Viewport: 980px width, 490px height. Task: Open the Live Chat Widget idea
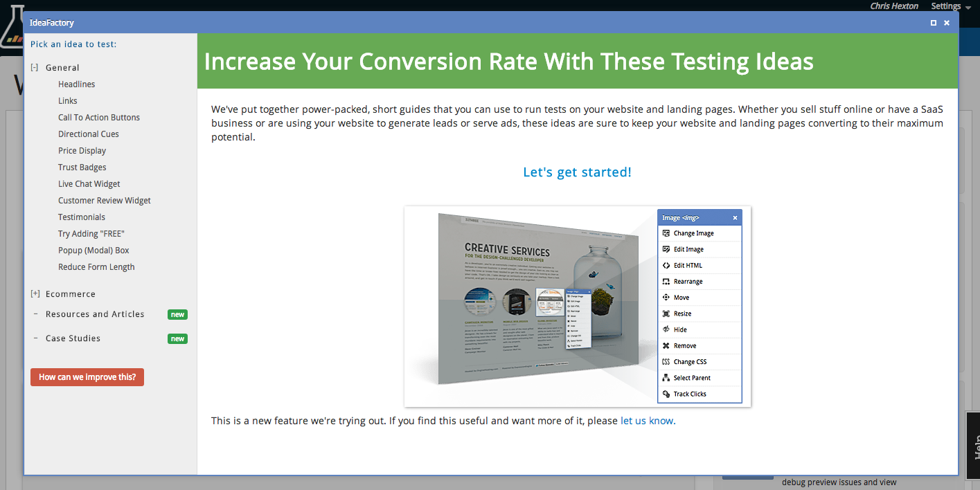(x=89, y=184)
